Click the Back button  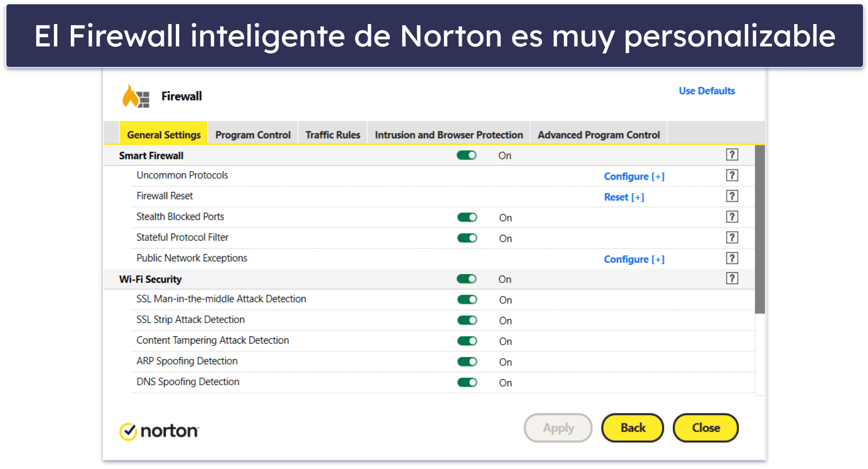[x=633, y=428]
